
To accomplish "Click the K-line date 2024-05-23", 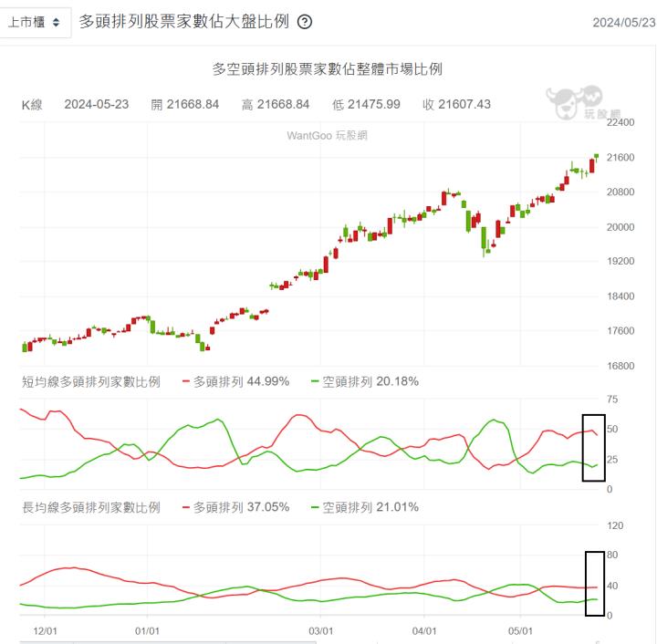I will pos(97,104).
